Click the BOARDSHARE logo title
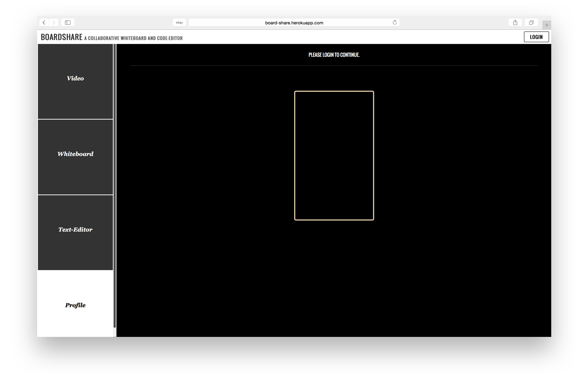 61,37
